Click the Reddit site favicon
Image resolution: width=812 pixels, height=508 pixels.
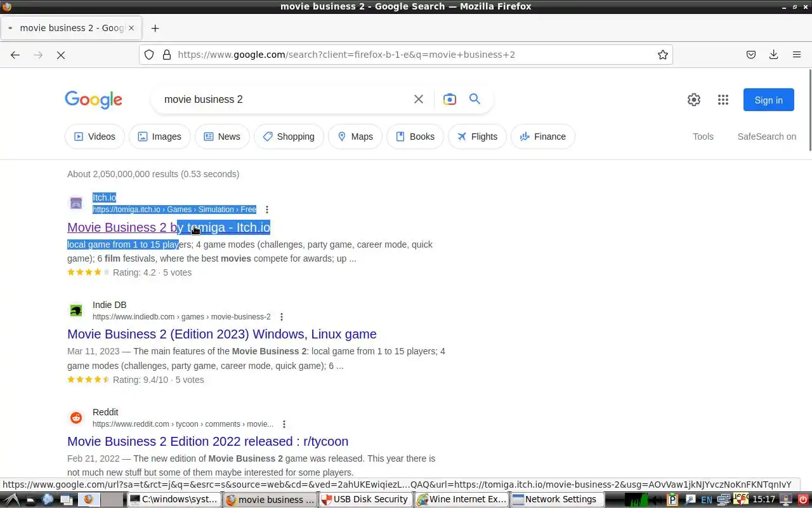pyautogui.click(x=76, y=418)
